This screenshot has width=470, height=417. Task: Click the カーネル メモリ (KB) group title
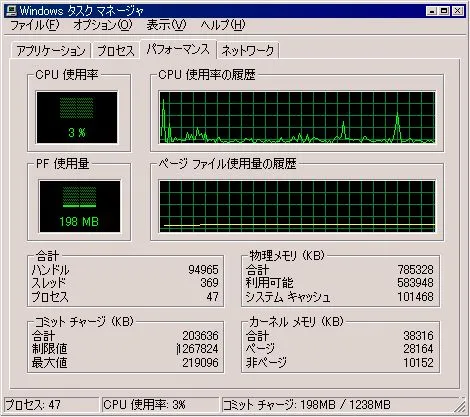coord(296,322)
